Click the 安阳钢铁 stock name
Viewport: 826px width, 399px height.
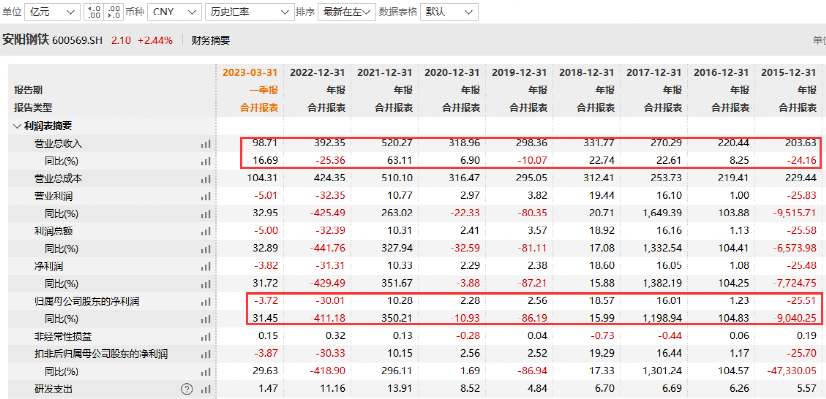pos(26,40)
